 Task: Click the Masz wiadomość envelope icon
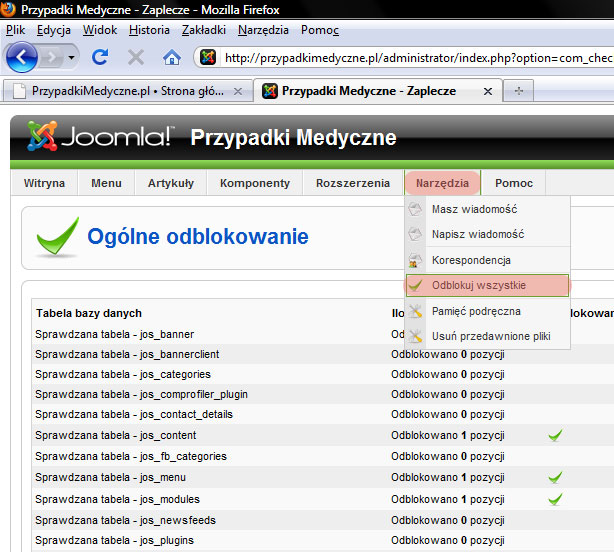[x=415, y=209]
